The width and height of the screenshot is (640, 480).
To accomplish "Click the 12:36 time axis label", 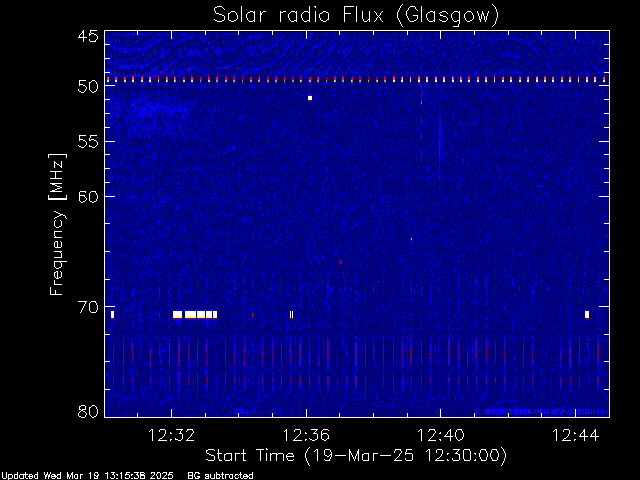I will click(306, 435).
